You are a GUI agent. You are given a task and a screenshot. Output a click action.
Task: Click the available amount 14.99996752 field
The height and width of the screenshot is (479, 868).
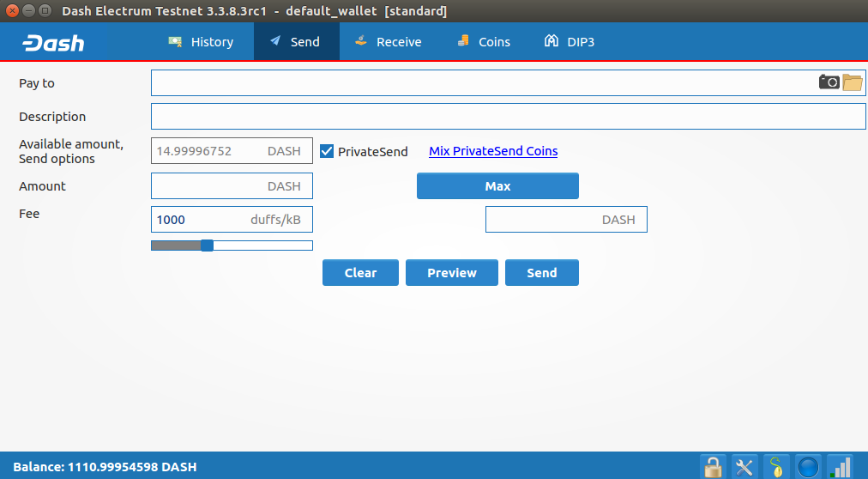pos(232,150)
